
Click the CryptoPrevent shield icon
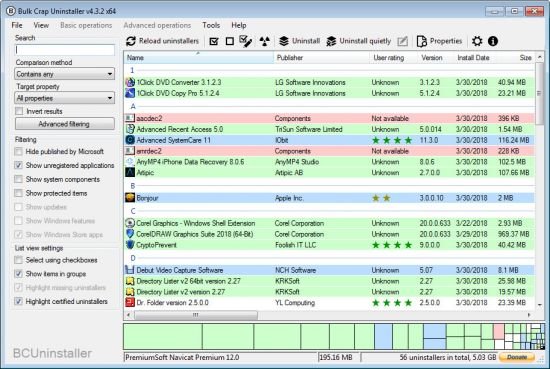[130, 245]
